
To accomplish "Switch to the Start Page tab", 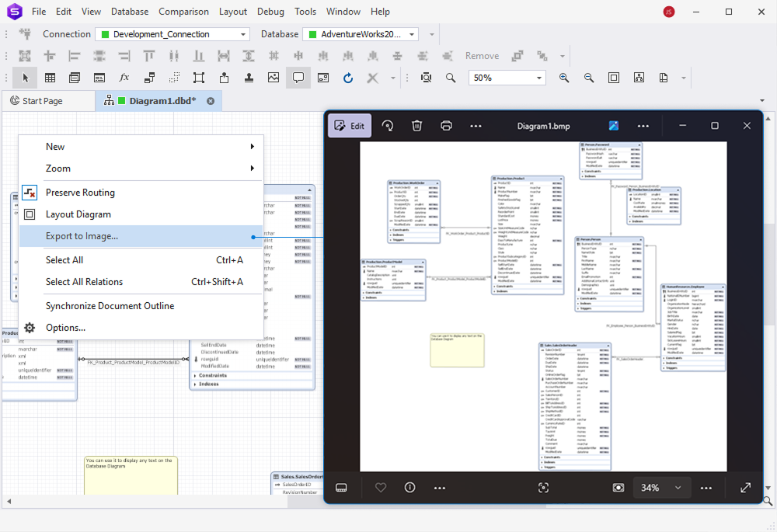I will tap(48, 100).
